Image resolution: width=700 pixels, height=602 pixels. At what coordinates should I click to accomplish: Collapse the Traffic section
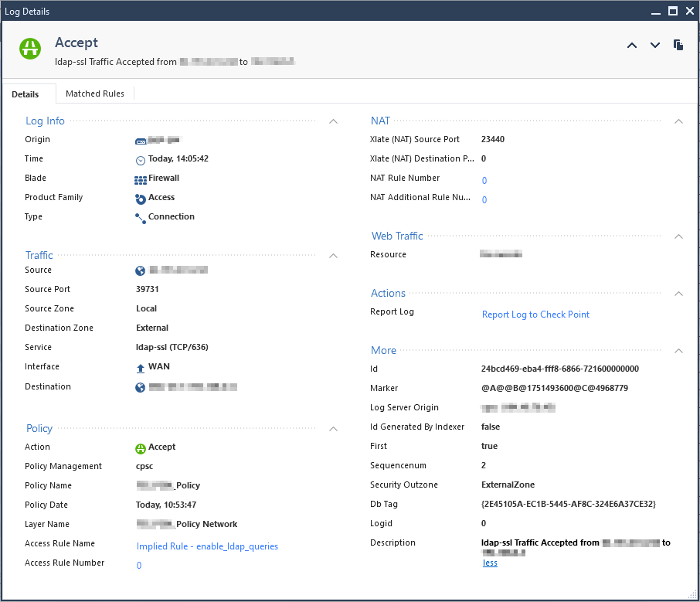click(334, 256)
